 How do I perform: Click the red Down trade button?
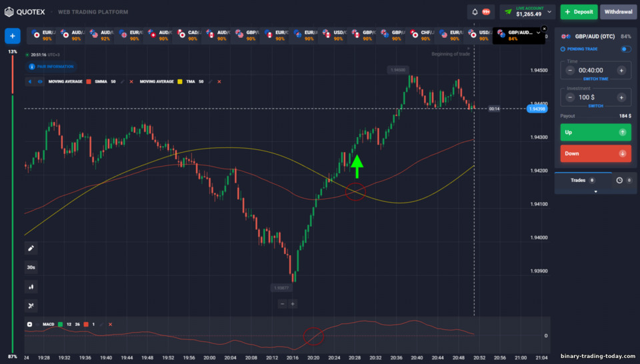coord(595,153)
